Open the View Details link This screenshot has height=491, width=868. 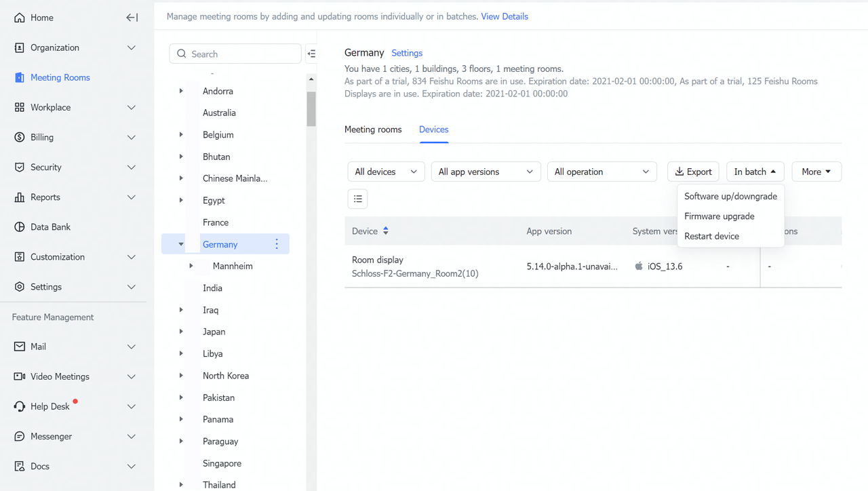[505, 16]
